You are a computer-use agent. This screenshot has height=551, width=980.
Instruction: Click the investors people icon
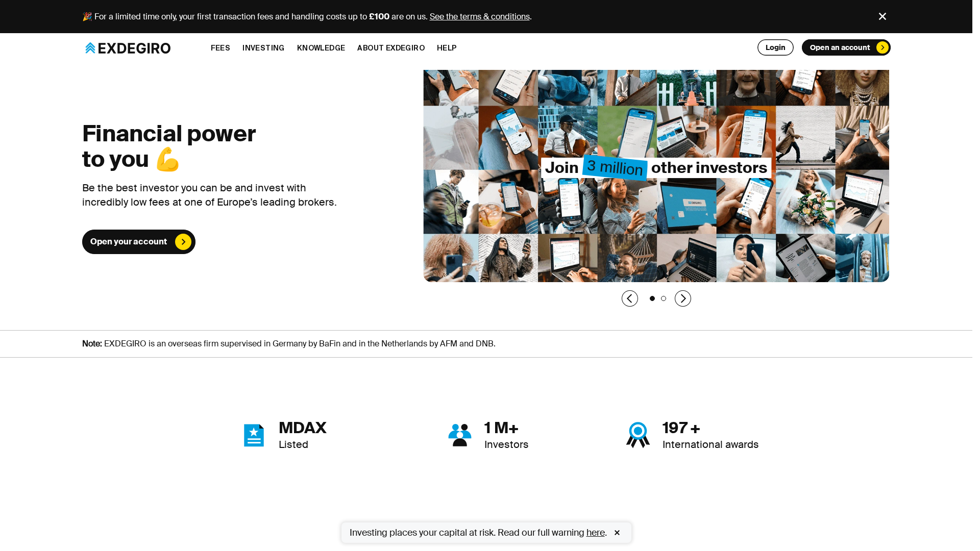click(x=460, y=435)
